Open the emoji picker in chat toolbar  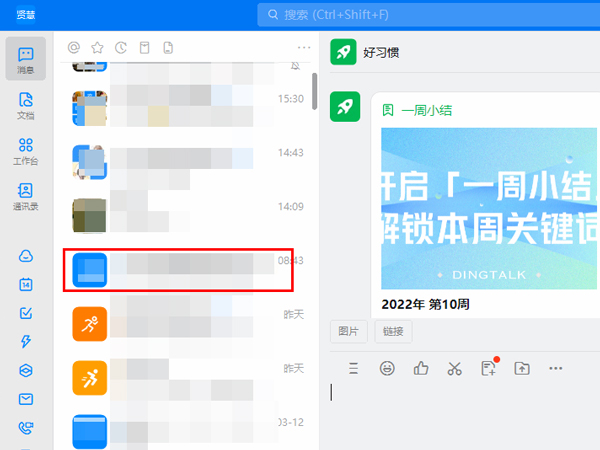pyautogui.click(x=387, y=368)
